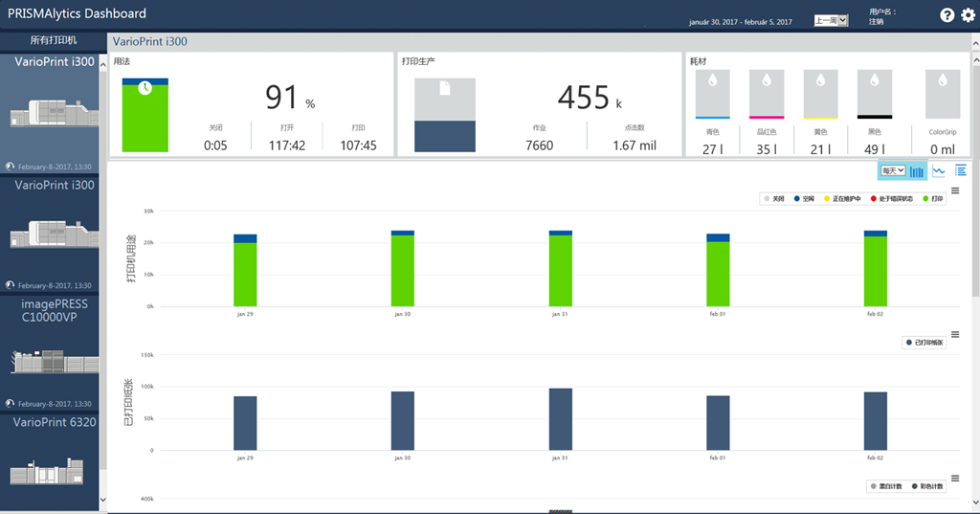Click the 21 l yellow value

pos(820,149)
